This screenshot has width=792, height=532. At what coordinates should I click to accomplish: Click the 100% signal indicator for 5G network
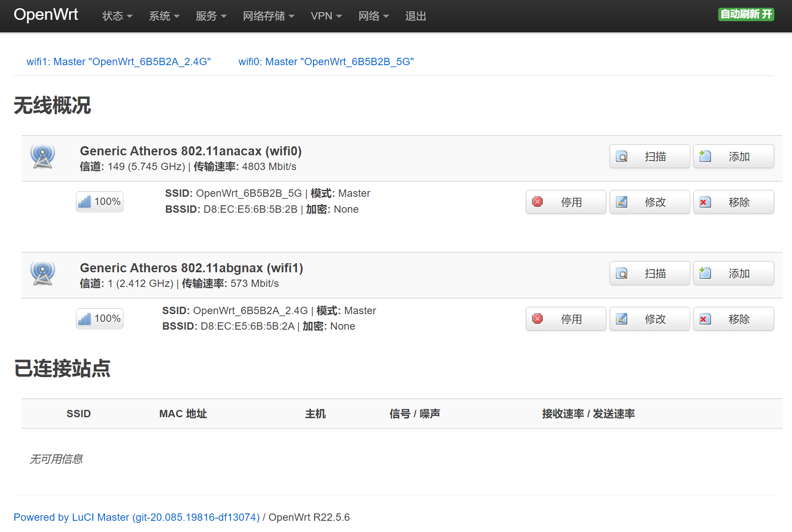[100, 201]
